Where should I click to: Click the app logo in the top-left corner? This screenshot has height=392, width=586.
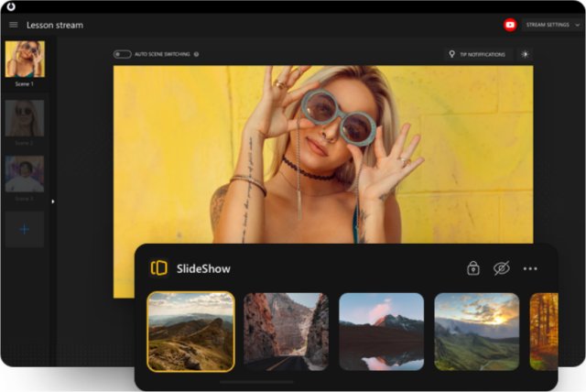11,6
